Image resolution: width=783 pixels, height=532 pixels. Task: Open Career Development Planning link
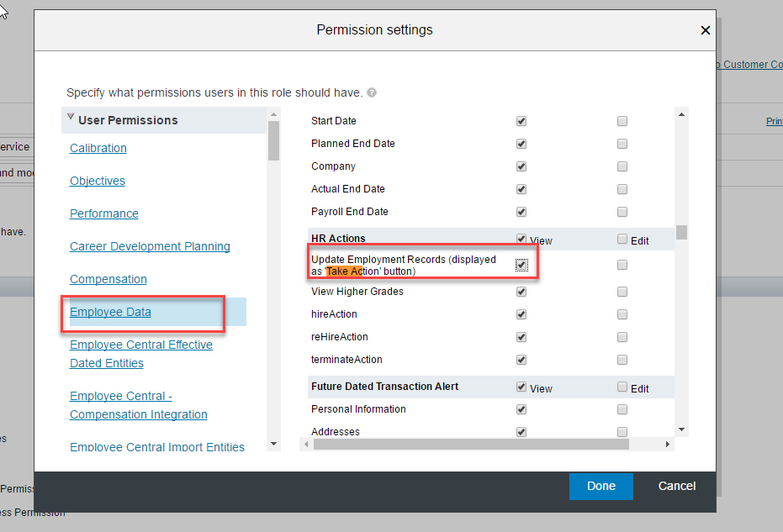tap(150, 246)
